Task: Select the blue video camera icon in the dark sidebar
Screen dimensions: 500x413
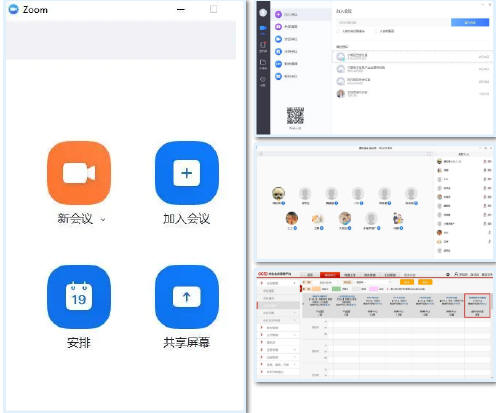Action: 263,28
